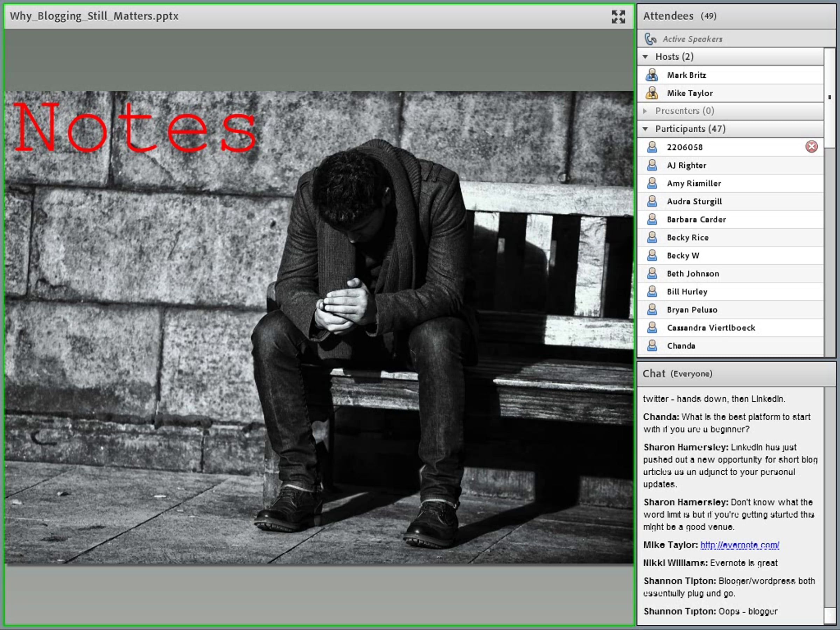This screenshot has width=840, height=630.
Task: Collapse the Participants (47) section
Action: pyautogui.click(x=645, y=129)
